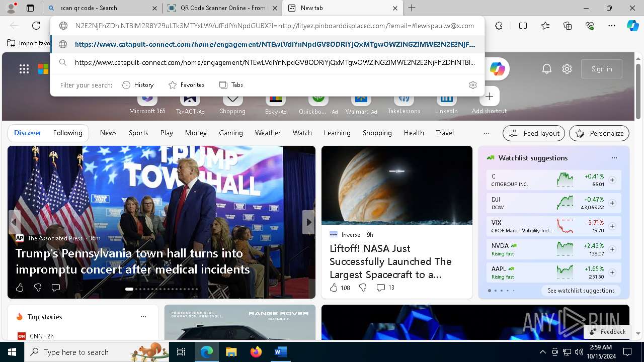644x362 pixels.
Task: Open notifications bell icon
Action: [x=547, y=69]
